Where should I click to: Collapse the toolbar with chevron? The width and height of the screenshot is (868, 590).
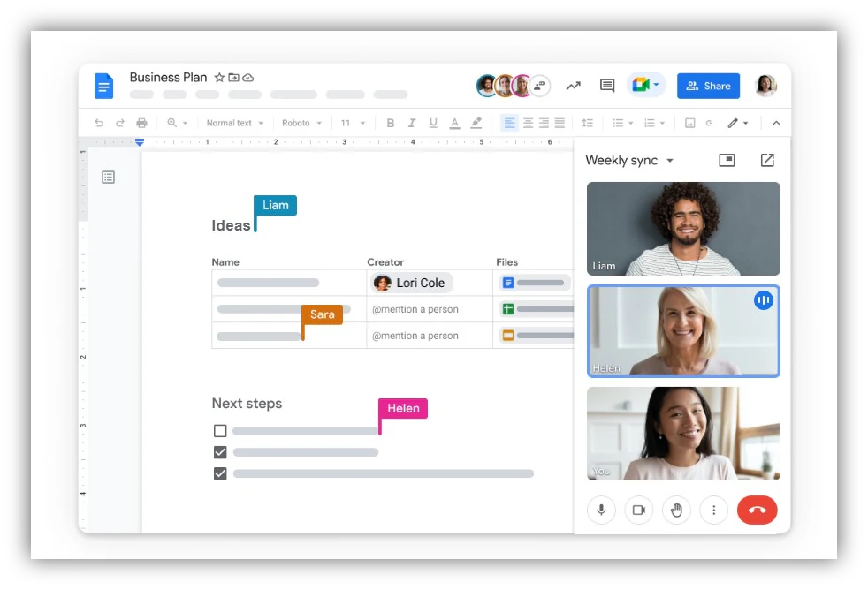coord(776,123)
